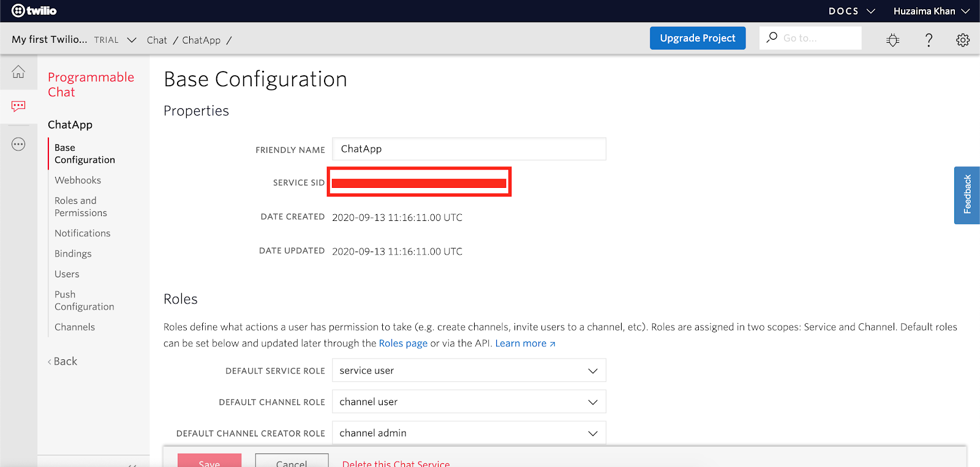Click the Date Updated value 2020-09-13 11:16:11.00 UTC
Screen dimensions: 980x467
click(x=397, y=252)
